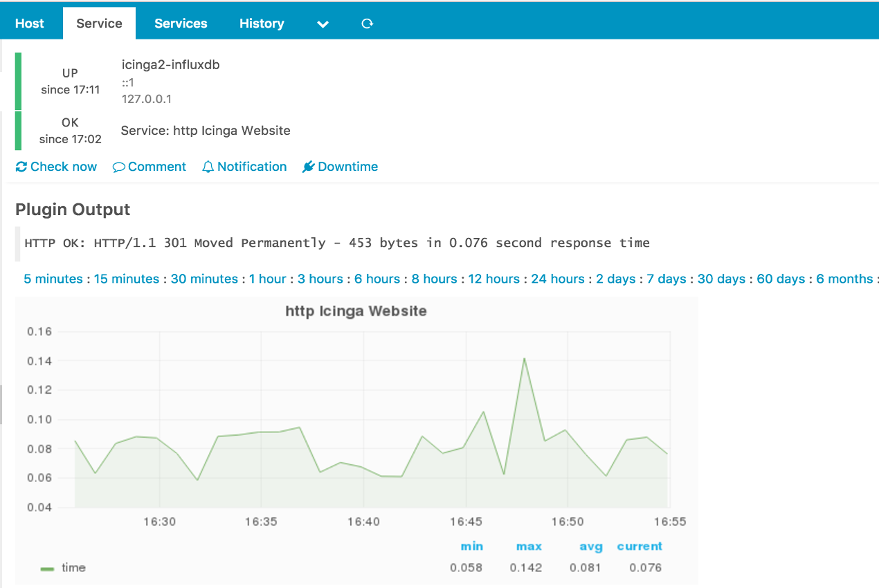Viewport: 879px width, 588px height.
Task: Click the 16:30 x-axis label
Action: [159, 522]
